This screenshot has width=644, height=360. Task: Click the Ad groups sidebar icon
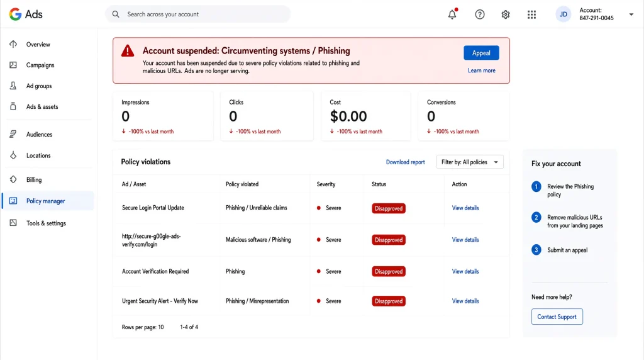click(x=13, y=86)
